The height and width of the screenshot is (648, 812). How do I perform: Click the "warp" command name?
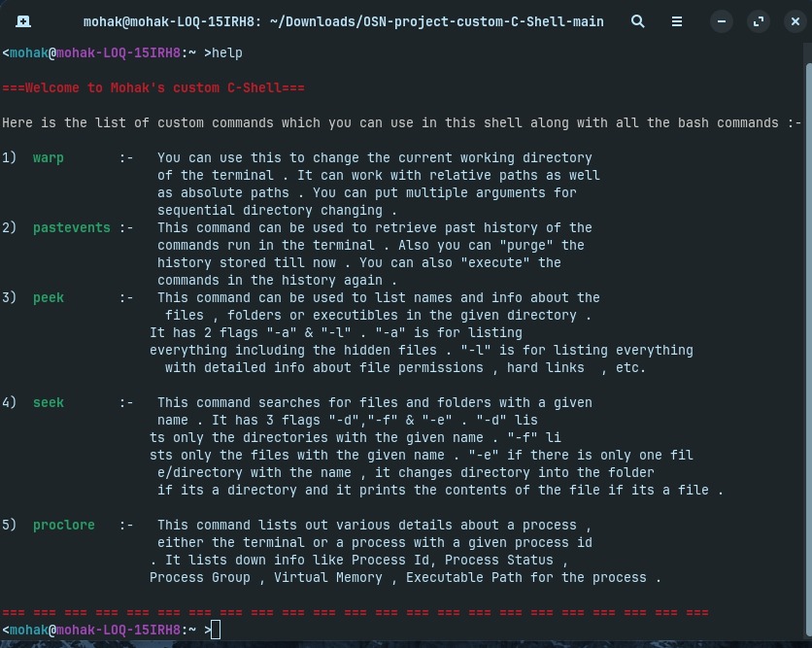tap(49, 157)
